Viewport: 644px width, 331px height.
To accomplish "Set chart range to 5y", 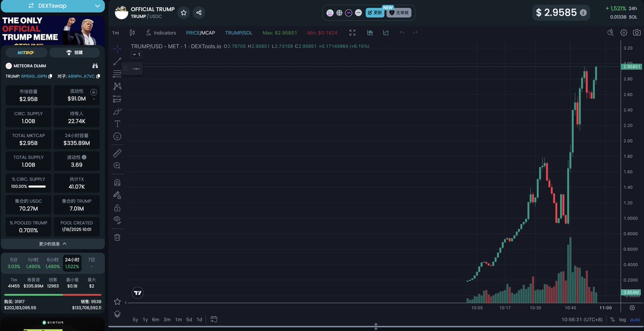I will [135, 320].
